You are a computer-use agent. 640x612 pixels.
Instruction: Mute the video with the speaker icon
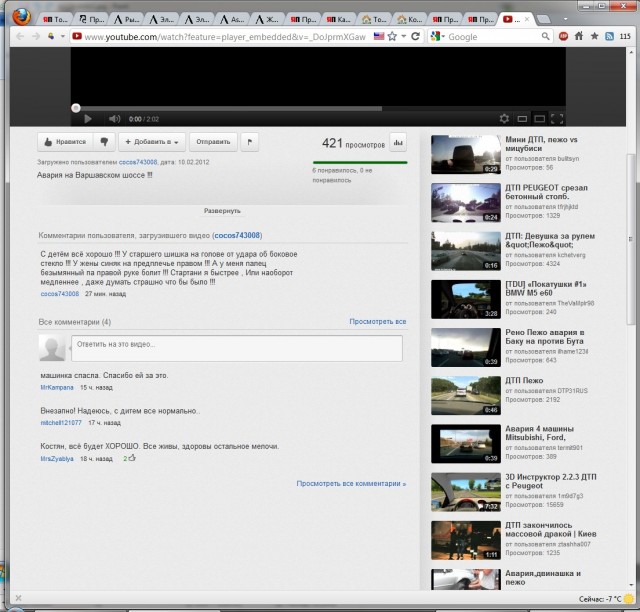[x=114, y=119]
